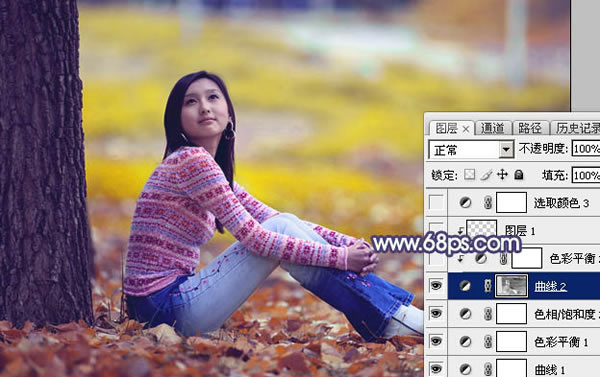Toggle lock transparent pixels icon
The height and width of the screenshot is (377, 600).
coord(470,175)
